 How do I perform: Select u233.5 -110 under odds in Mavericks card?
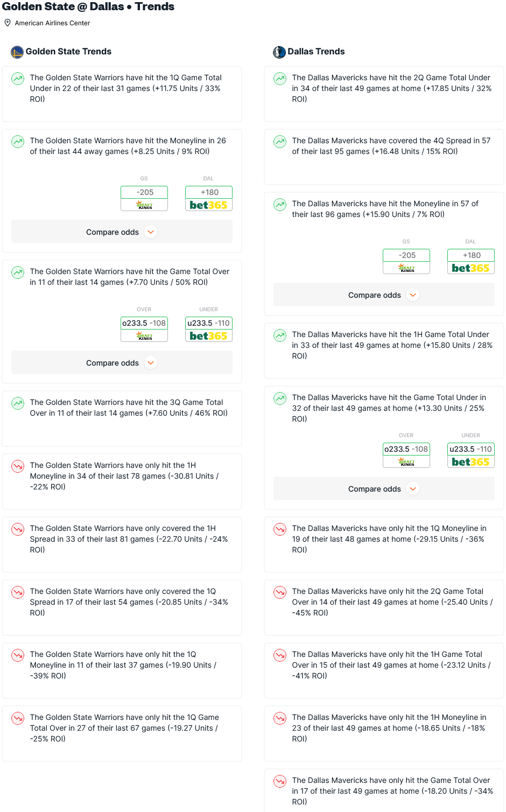(471, 455)
